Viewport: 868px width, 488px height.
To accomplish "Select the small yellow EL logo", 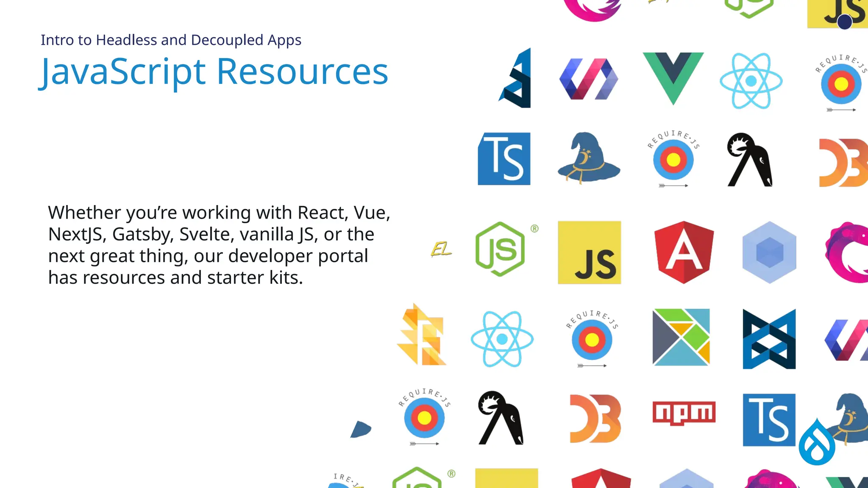I will pyautogui.click(x=441, y=249).
